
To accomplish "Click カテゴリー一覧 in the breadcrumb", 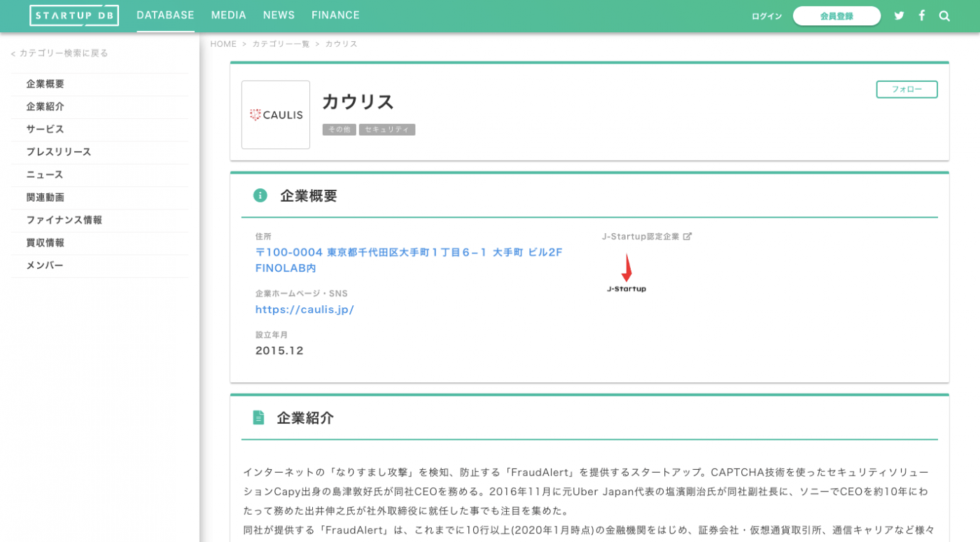I will [281, 44].
